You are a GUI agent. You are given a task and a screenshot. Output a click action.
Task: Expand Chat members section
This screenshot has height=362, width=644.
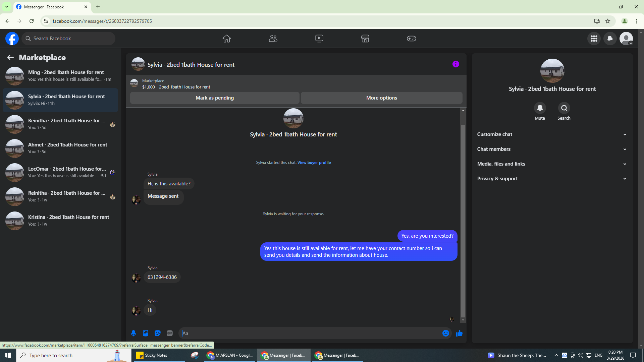(552, 149)
